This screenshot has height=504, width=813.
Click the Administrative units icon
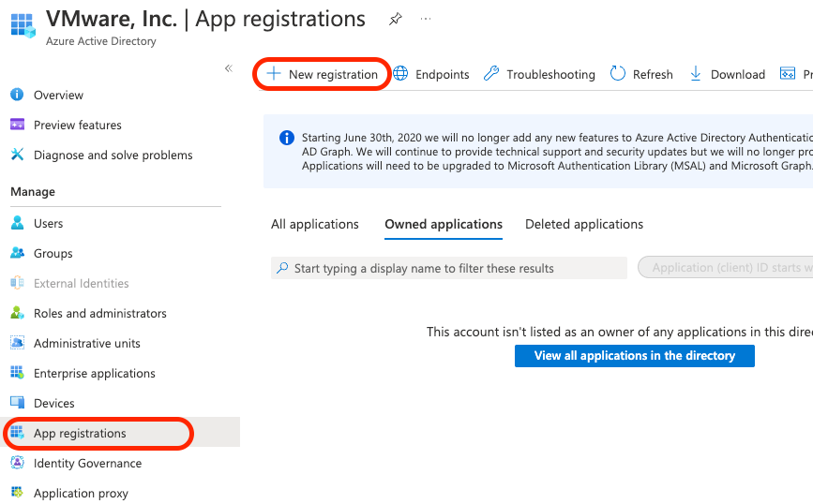(17, 343)
